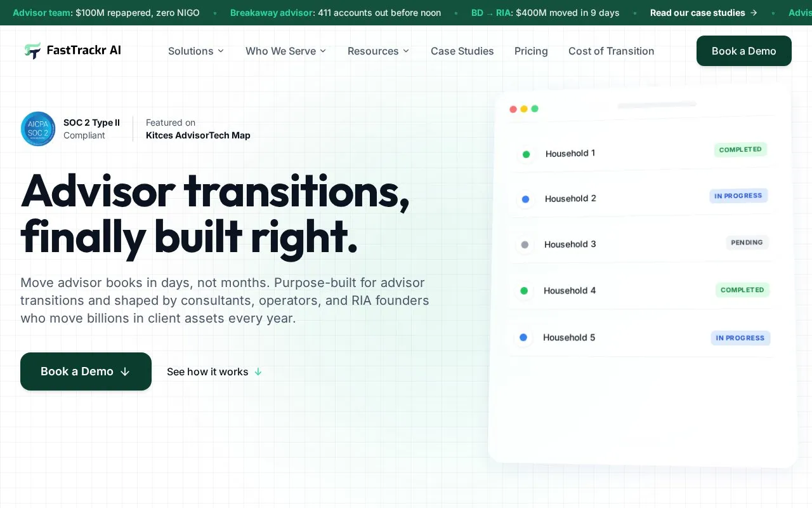Viewport: 812px width, 508px height.
Task: Click Household 4 green status dot
Action: [524, 291]
